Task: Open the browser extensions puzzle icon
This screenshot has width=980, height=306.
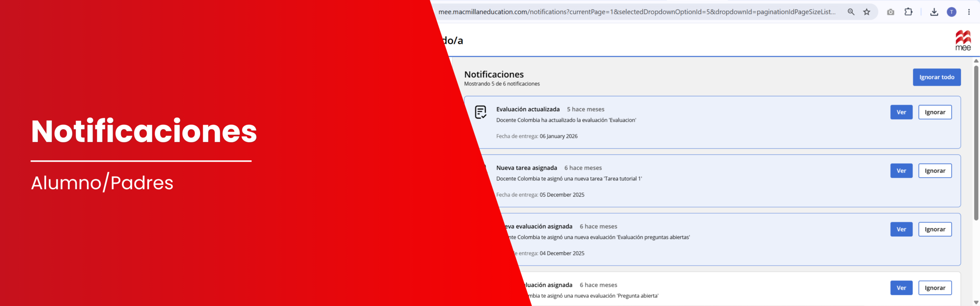Action: tap(908, 12)
